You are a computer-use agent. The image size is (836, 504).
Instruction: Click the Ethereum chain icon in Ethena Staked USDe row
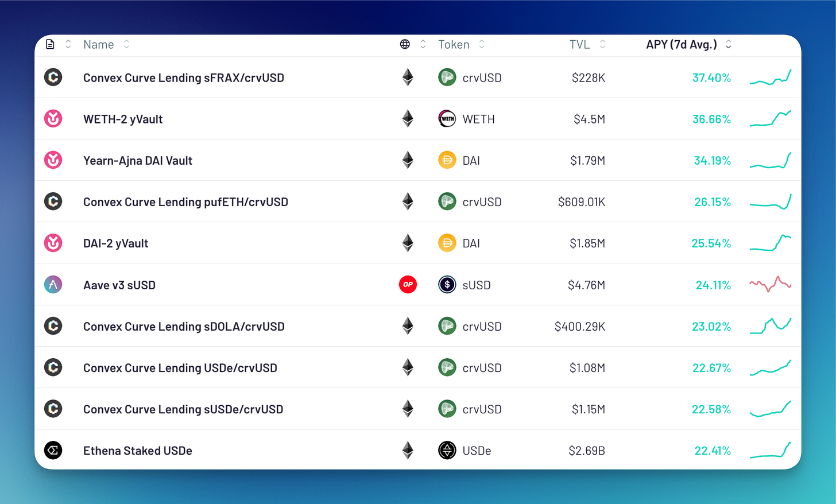(x=408, y=451)
